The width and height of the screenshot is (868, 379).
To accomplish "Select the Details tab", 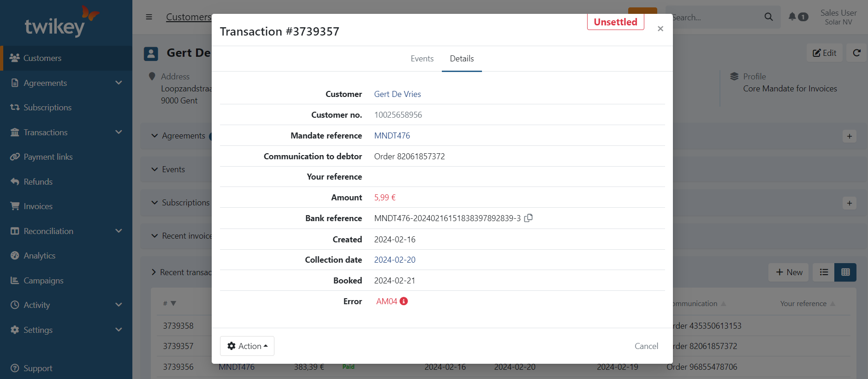I will pyautogui.click(x=462, y=59).
